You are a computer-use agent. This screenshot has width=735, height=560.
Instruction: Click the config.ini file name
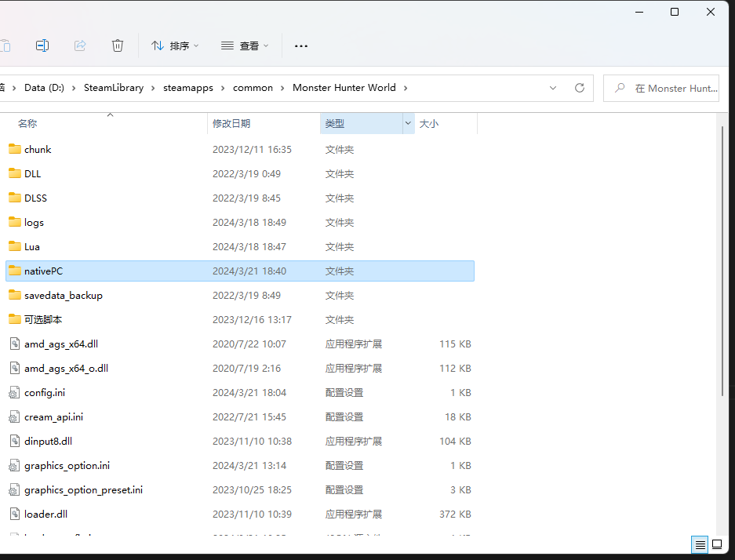(x=45, y=393)
